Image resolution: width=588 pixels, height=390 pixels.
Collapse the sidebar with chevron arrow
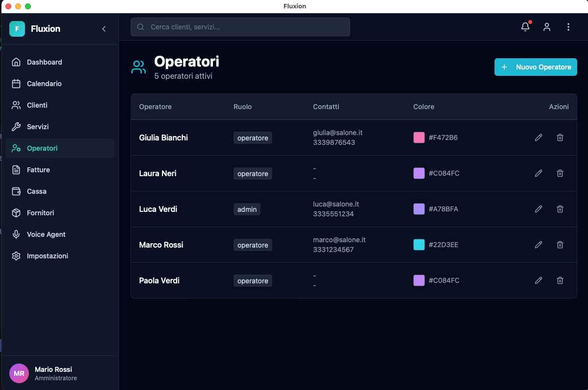click(x=104, y=29)
